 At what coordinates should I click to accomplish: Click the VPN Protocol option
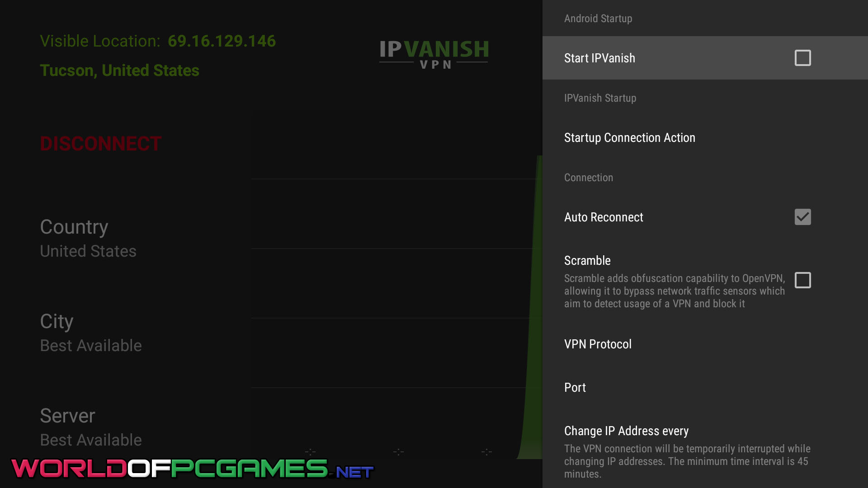click(598, 344)
